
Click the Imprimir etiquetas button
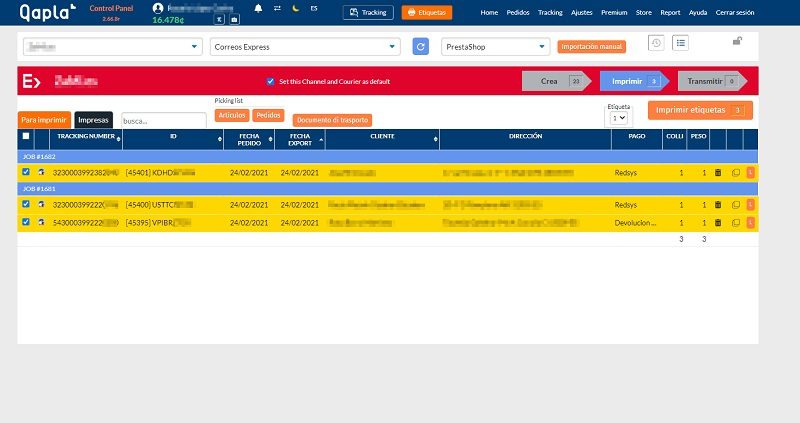(x=700, y=110)
